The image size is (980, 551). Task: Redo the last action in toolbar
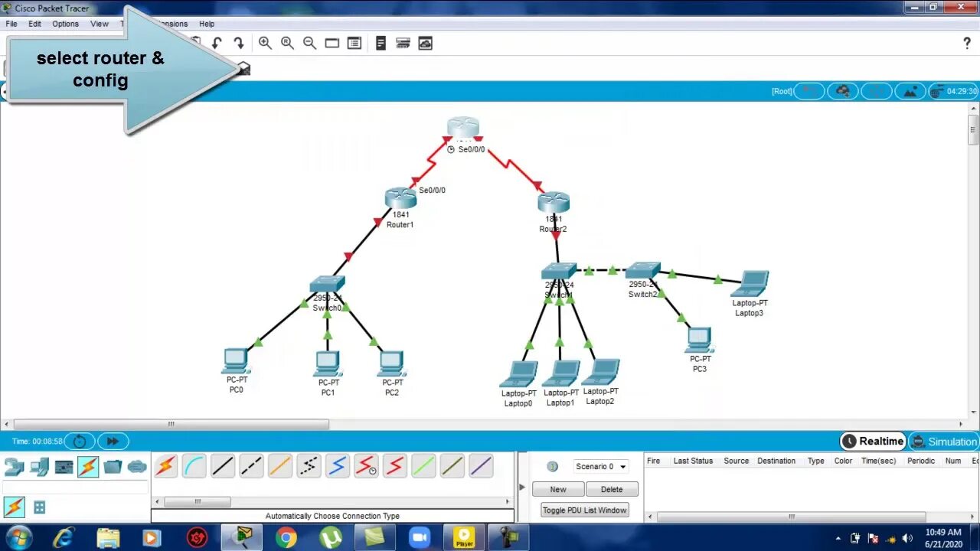pyautogui.click(x=239, y=43)
